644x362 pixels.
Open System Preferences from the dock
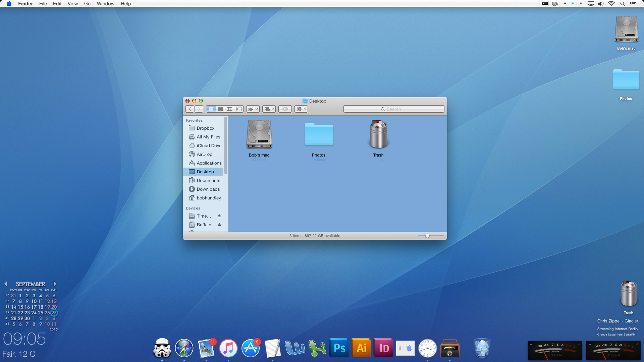pos(406,349)
